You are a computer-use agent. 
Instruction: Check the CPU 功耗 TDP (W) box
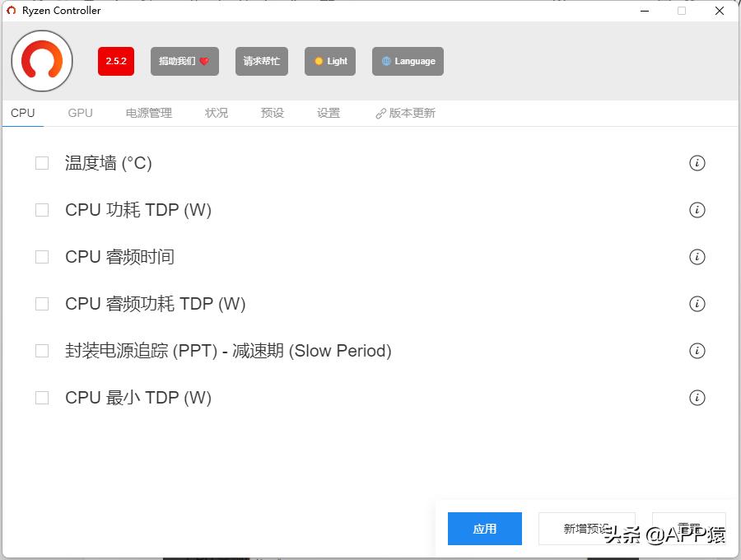[x=42, y=210]
